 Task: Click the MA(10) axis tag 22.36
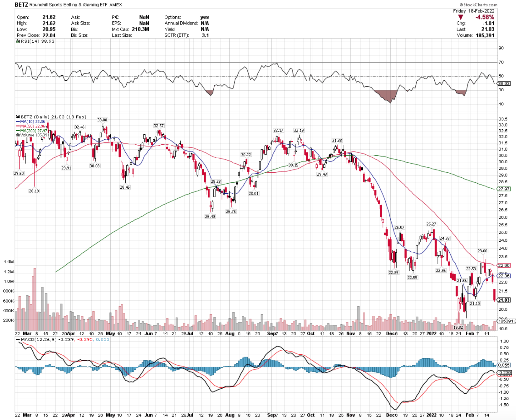pyautogui.click(x=504, y=276)
